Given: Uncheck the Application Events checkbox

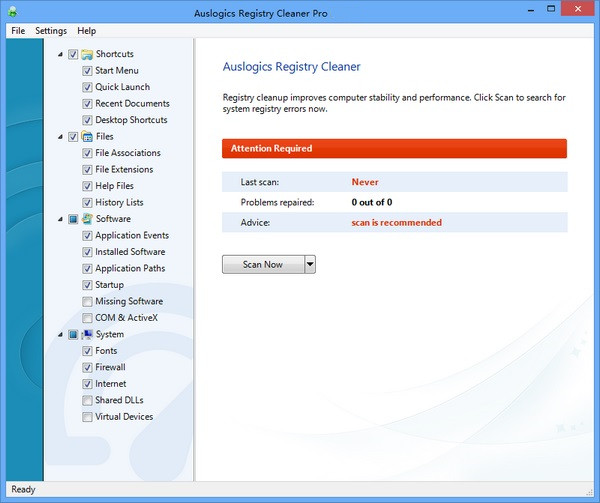Looking at the screenshot, I should (87, 236).
